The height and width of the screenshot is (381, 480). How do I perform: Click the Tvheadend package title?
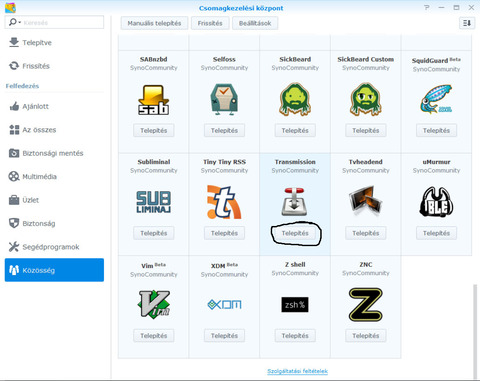point(366,162)
